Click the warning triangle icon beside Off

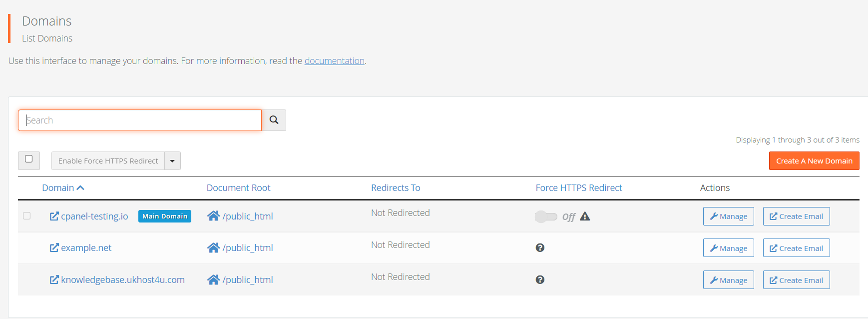[x=585, y=216]
